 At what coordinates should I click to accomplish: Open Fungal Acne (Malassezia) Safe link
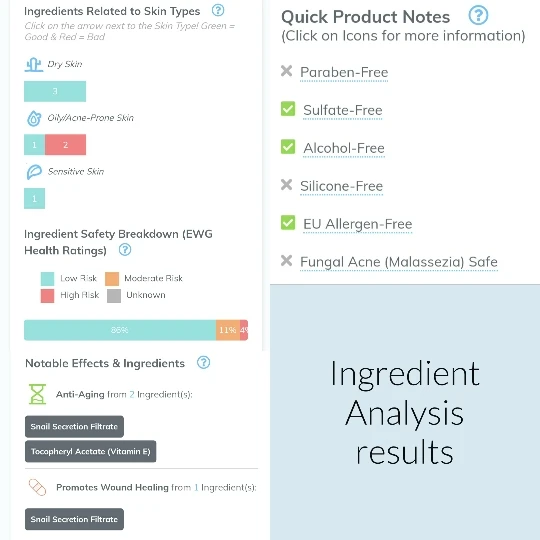pyautogui.click(x=399, y=262)
